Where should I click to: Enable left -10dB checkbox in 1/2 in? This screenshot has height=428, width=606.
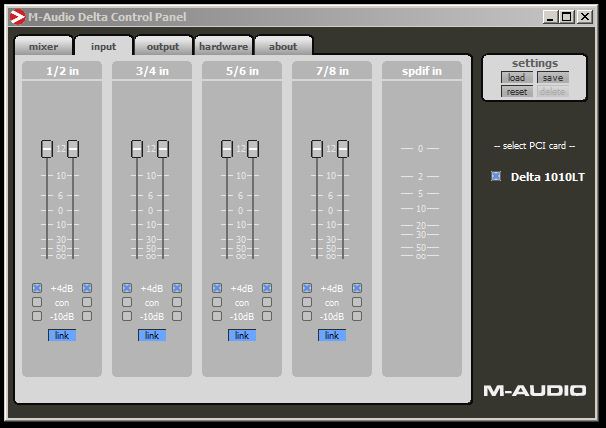coord(37,316)
